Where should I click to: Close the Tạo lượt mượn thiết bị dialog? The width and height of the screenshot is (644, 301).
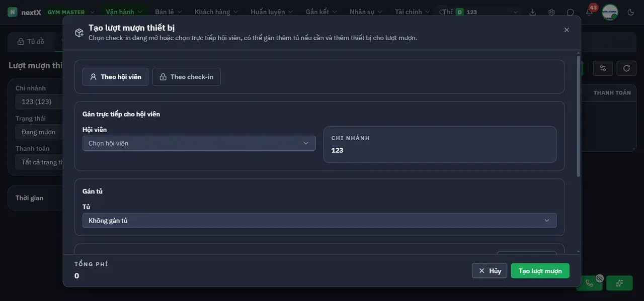tap(567, 30)
